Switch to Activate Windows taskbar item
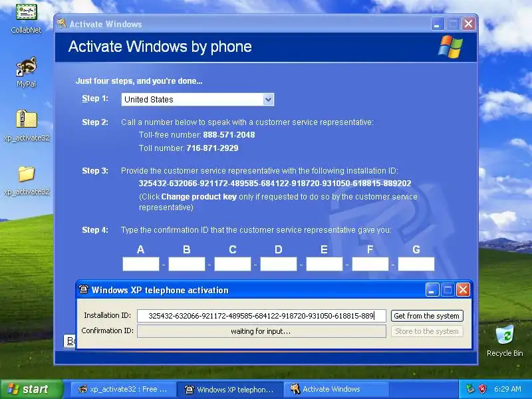 tap(336, 389)
